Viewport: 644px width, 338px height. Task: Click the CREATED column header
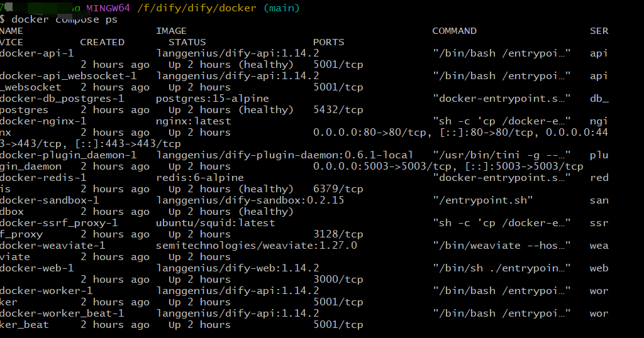(103, 42)
